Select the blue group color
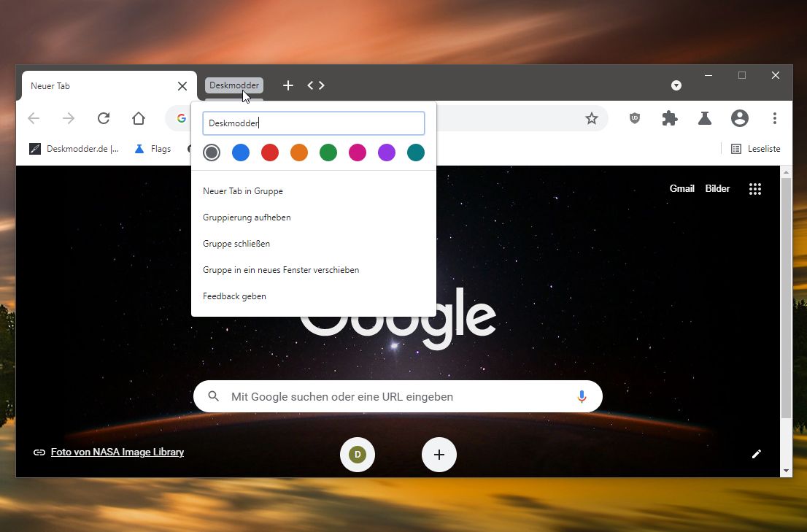807x532 pixels. tap(241, 153)
